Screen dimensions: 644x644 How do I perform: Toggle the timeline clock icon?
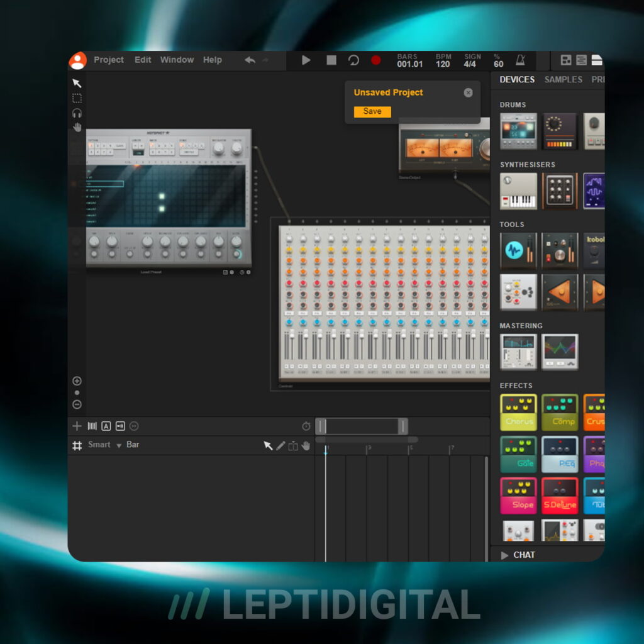(306, 426)
